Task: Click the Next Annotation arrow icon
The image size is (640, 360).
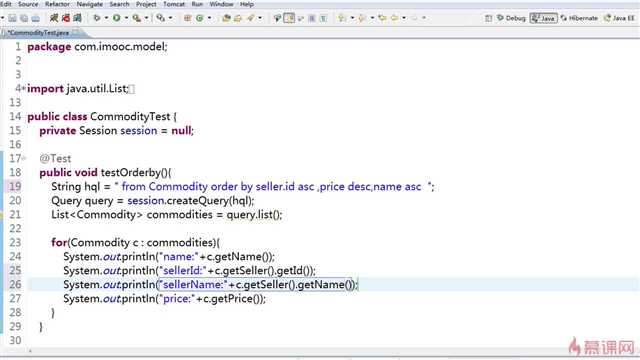Action: (342, 18)
